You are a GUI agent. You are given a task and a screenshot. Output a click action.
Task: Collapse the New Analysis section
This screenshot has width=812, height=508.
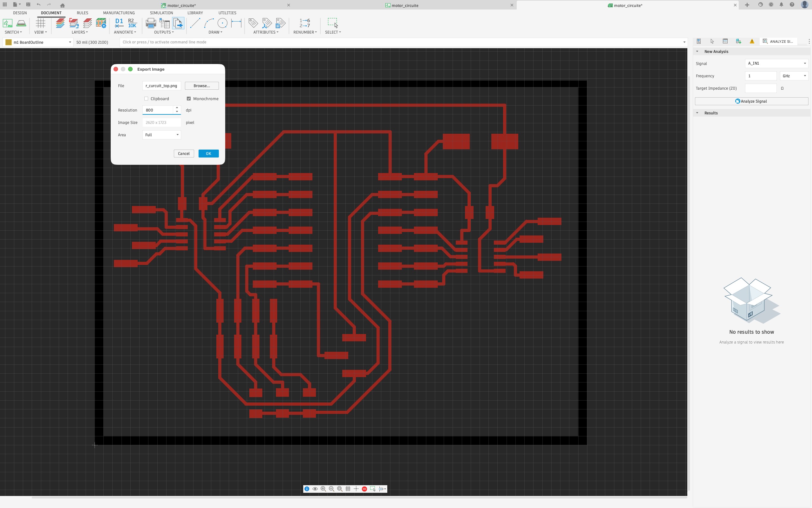pos(698,51)
